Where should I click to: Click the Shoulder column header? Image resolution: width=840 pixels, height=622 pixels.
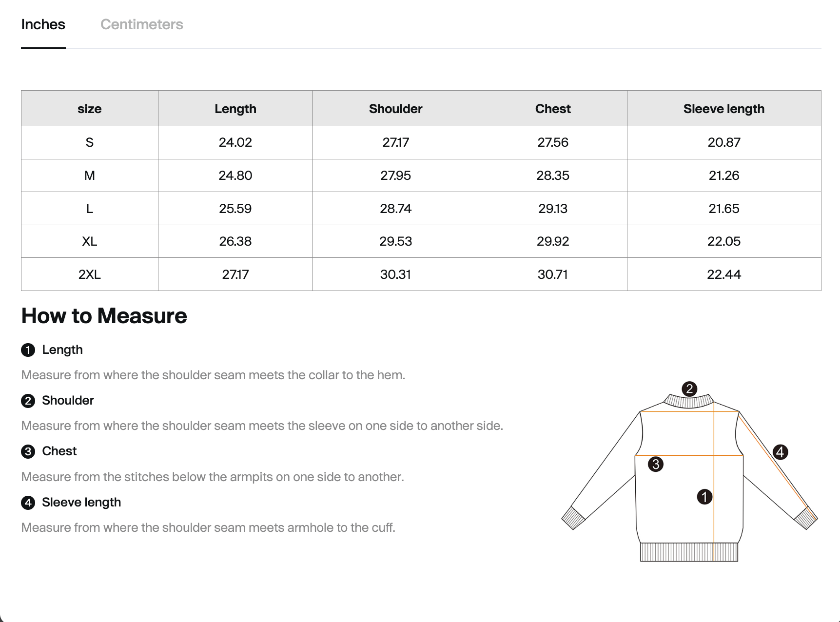[395, 108]
